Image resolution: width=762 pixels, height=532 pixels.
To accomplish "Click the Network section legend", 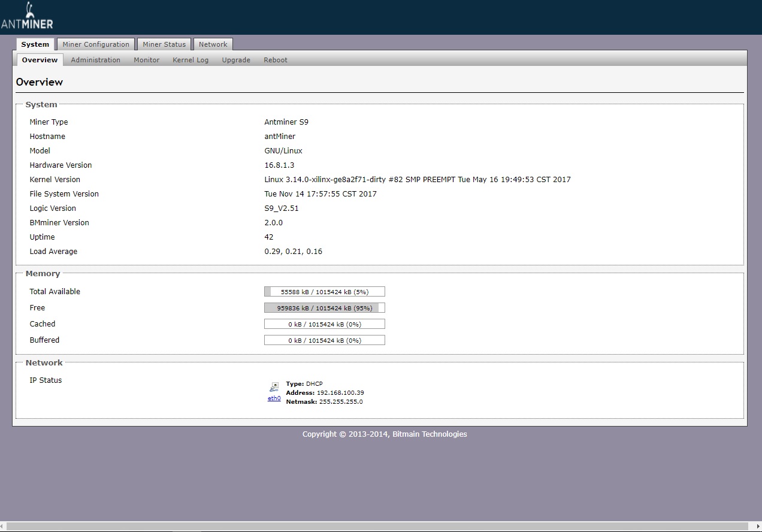I will [44, 363].
